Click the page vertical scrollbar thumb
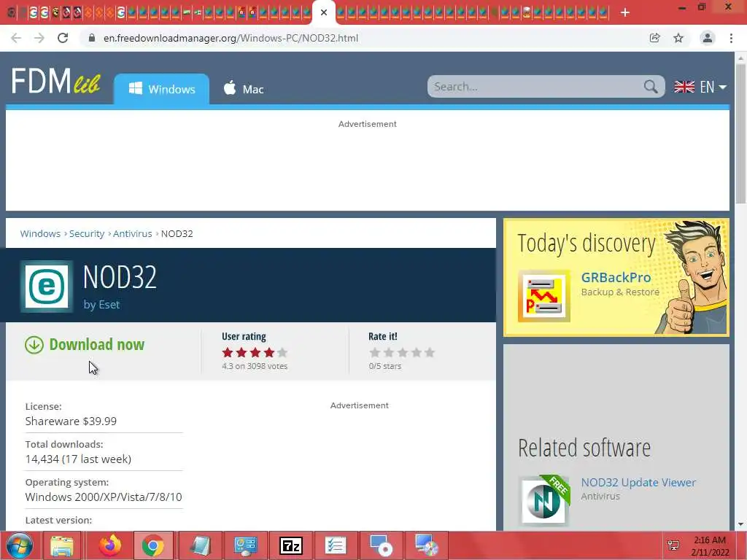Screen dimensions: 747x560 click(x=740, y=133)
